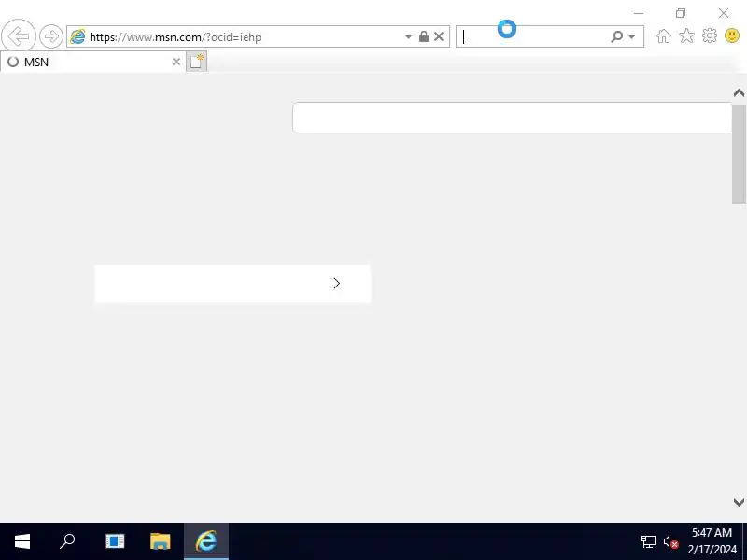Screen dimensions: 747x560
Task: Click the scrollbar up arrow
Action: pyautogui.click(x=739, y=92)
